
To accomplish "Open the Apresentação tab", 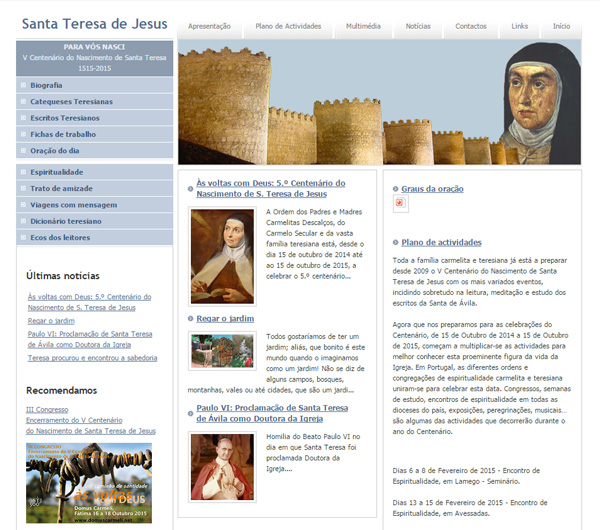I will pyautogui.click(x=209, y=26).
